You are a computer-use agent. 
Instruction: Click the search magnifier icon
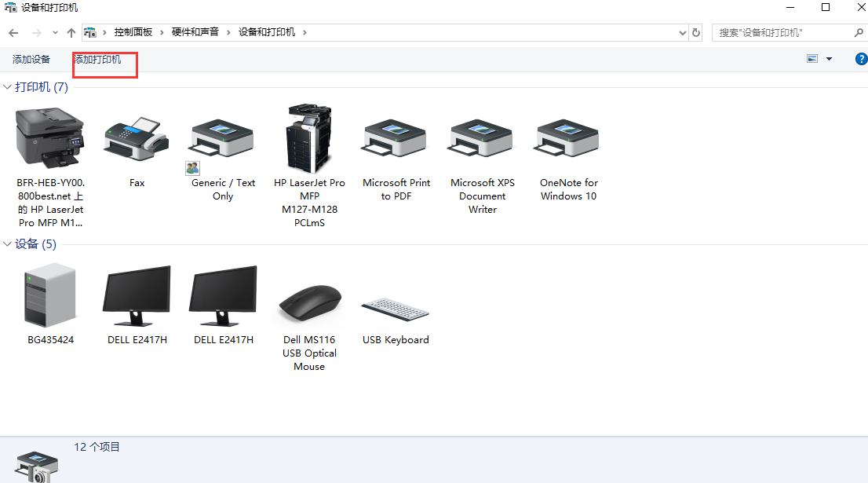(x=859, y=33)
